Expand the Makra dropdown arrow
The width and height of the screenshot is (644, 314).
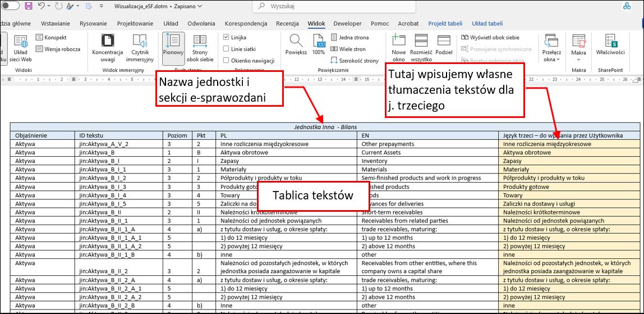[579, 60]
